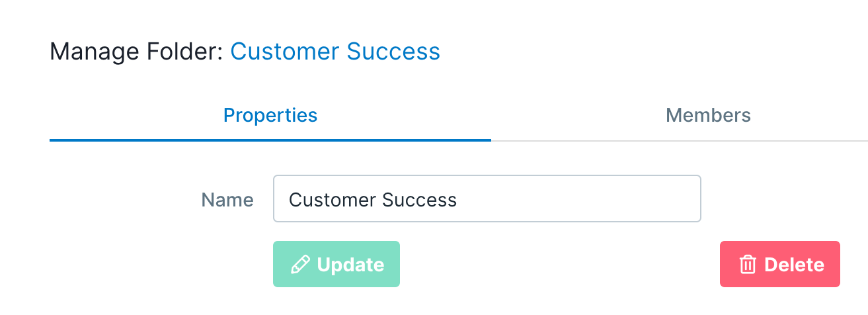View folder members via Members tab
Viewport: 868px width, 315px height.
pos(708,115)
